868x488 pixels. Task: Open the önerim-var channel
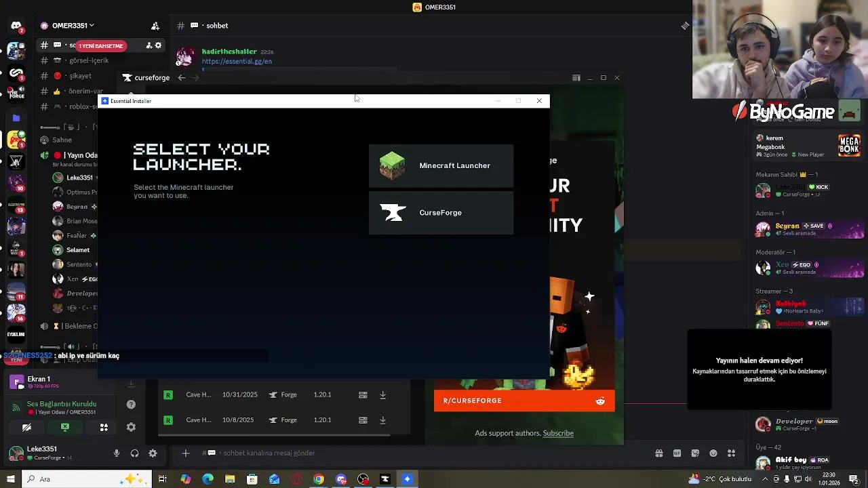coord(85,91)
